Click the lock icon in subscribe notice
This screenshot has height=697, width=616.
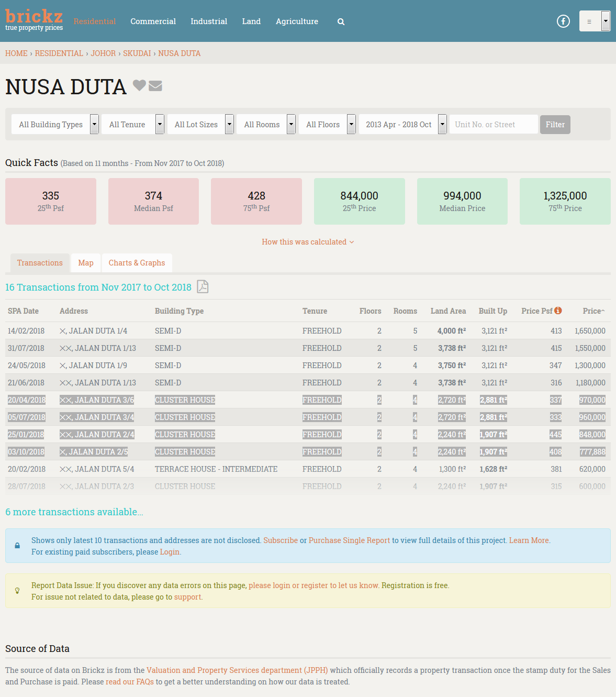point(17,546)
